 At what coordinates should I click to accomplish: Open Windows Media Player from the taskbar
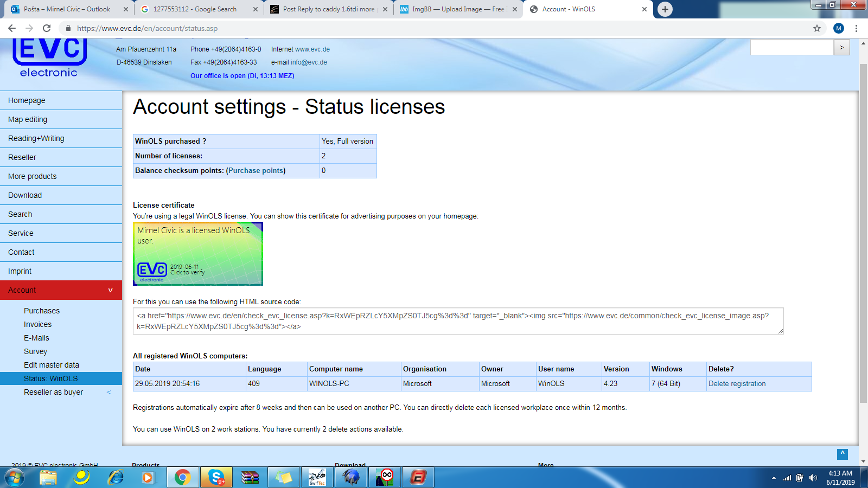(148, 478)
